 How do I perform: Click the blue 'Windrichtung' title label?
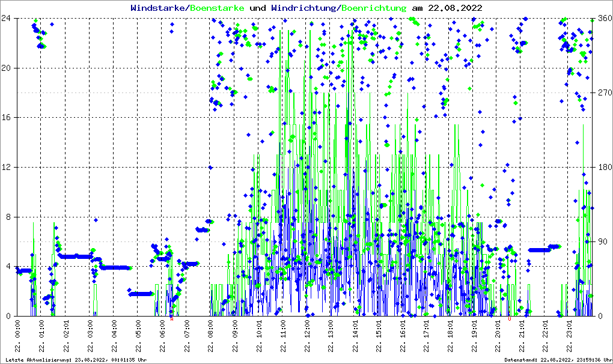(305, 8)
